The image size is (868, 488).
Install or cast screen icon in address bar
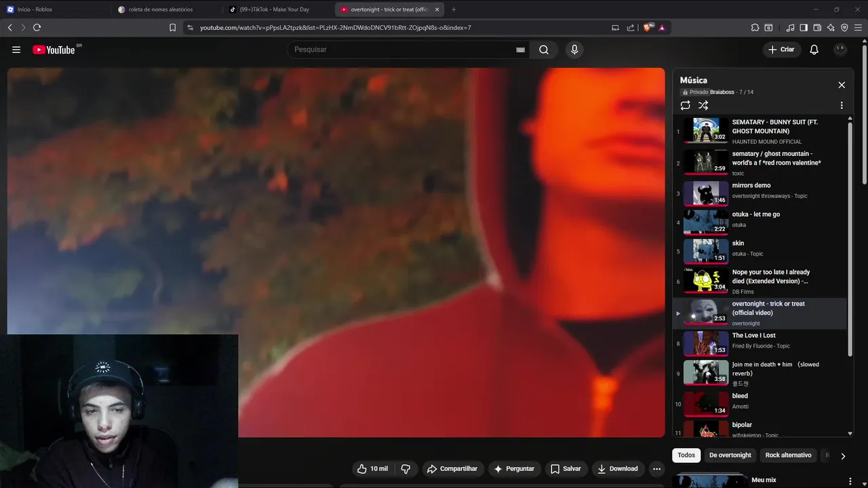(615, 28)
